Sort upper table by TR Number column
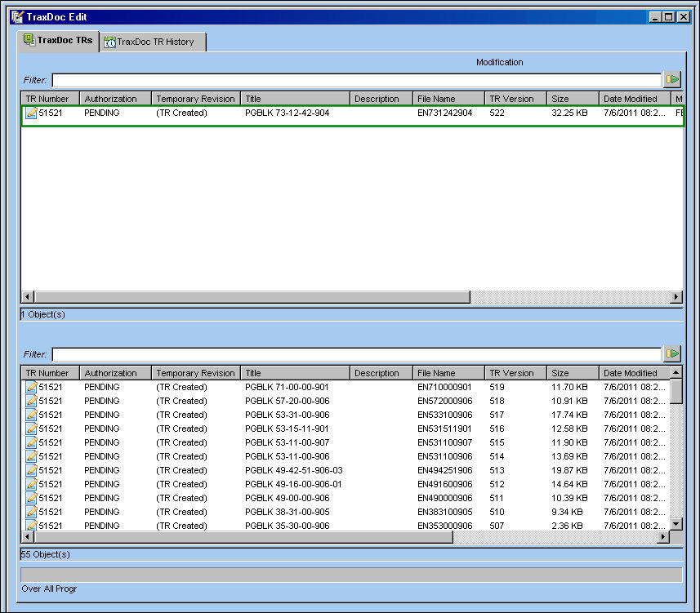The width and height of the screenshot is (700, 613). [x=51, y=99]
